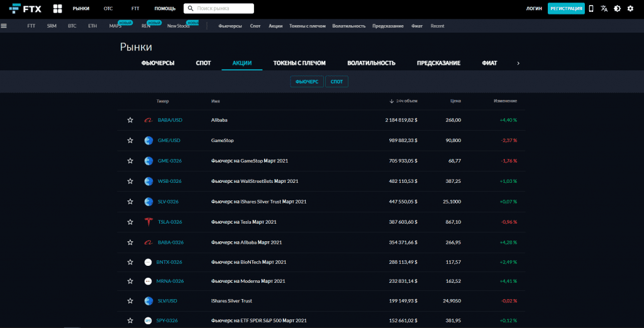The width and height of the screenshot is (644, 328).
Task: Open the WSB-0326 ticker link
Action: point(169,181)
